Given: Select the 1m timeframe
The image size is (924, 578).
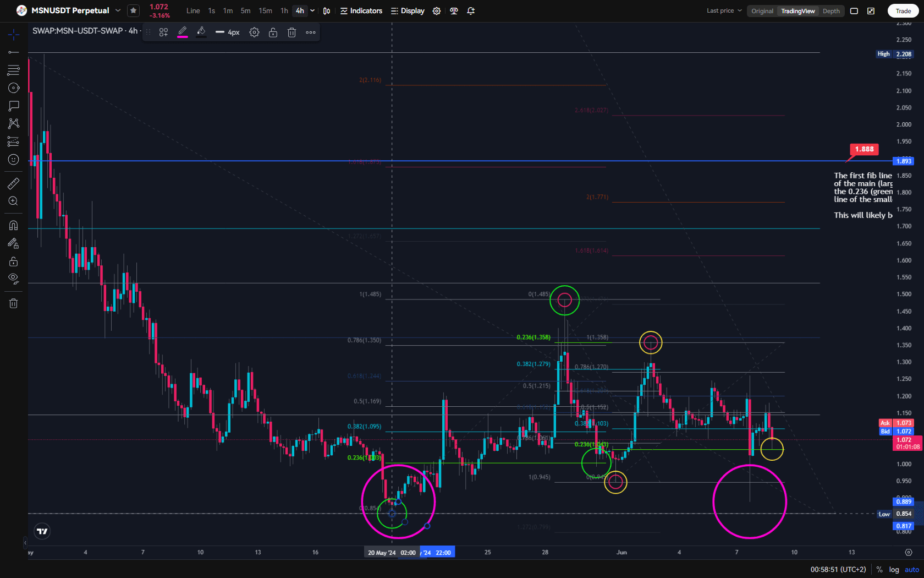Looking at the screenshot, I should click(228, 10).
